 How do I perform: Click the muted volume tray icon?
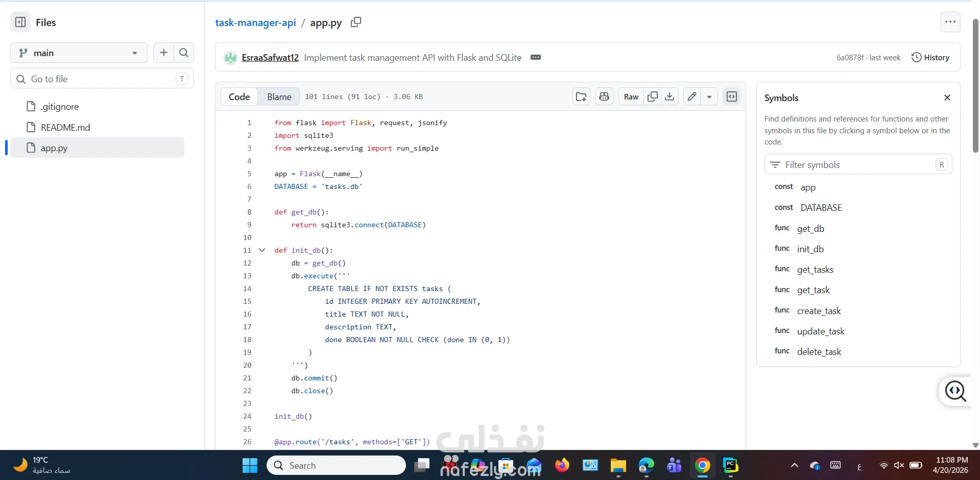coord(899,465)
